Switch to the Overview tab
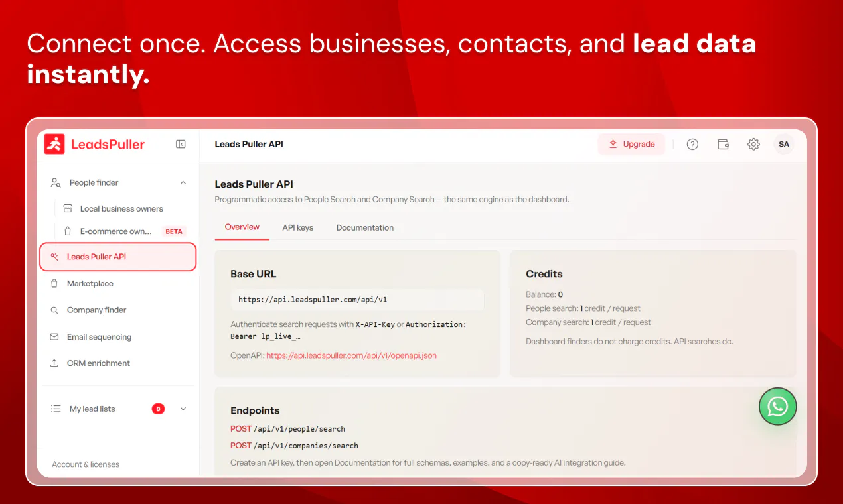The image size is (843, 504). point(242,227)
